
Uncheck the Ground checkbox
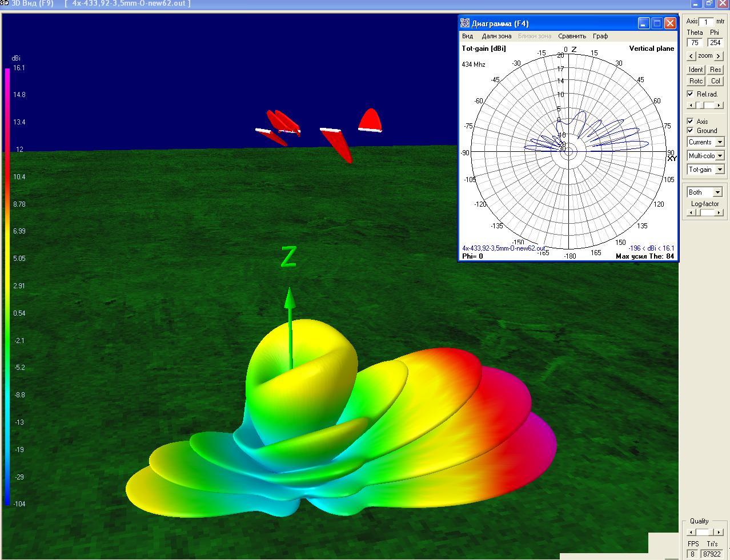click(x=691, y=131)
